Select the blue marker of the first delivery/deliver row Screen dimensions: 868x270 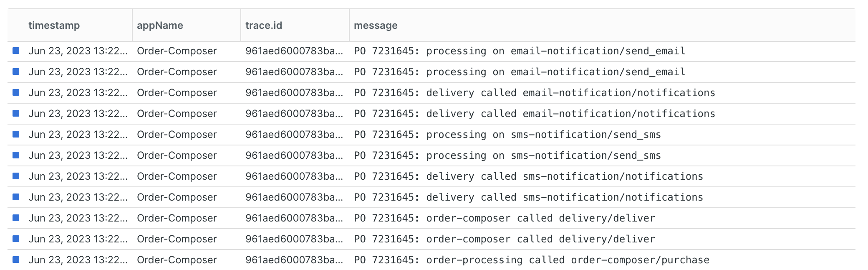pos(16,218)
